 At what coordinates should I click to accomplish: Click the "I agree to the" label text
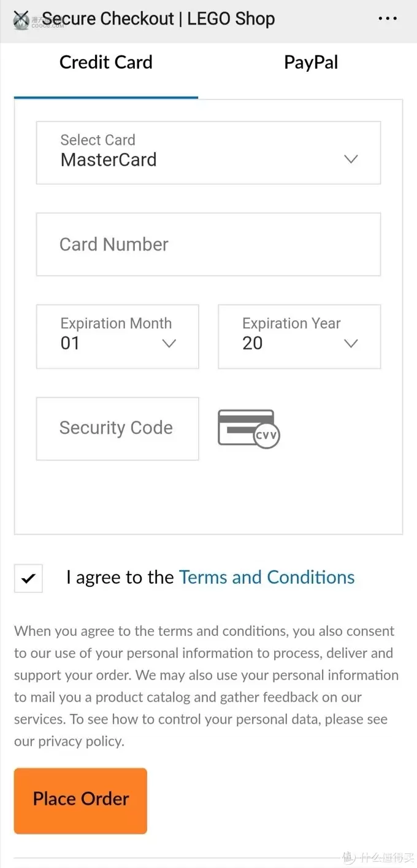click(x=120, y=577)
